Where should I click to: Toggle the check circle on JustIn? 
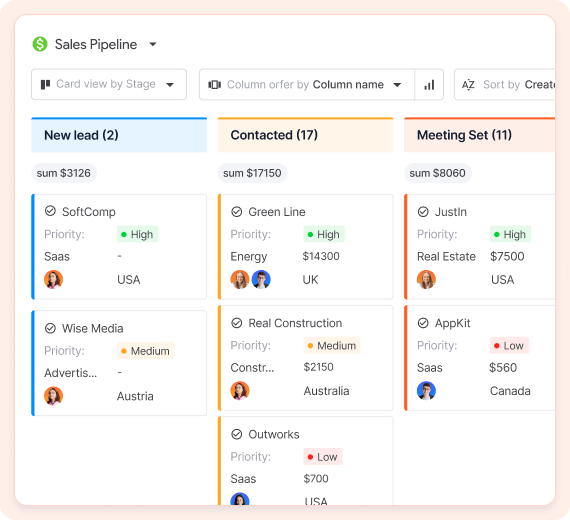(423, 212)
